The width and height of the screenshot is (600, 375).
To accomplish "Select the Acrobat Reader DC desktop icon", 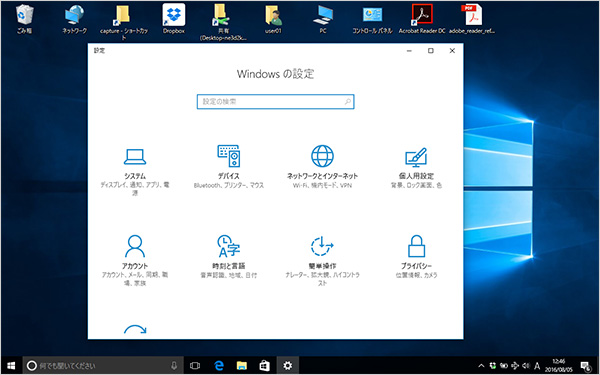I will click(422, 19).
